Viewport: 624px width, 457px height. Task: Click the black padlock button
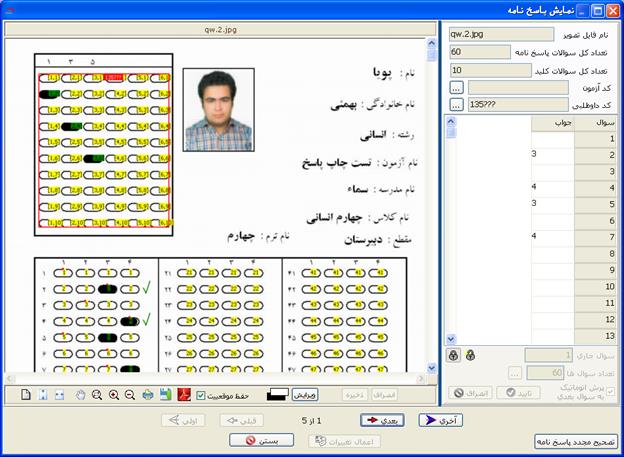[x=453, y=355]
